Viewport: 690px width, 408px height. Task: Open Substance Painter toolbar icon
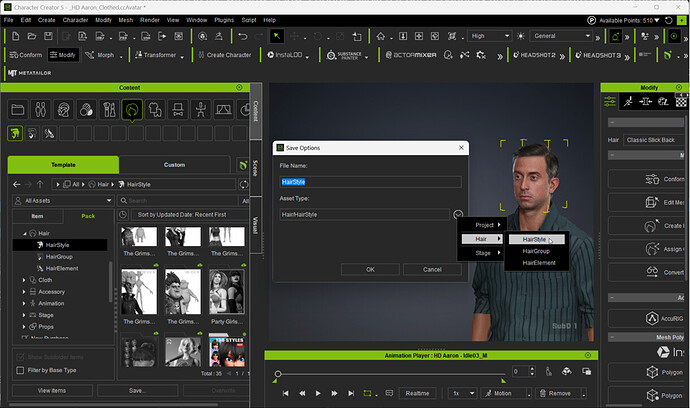344,55
